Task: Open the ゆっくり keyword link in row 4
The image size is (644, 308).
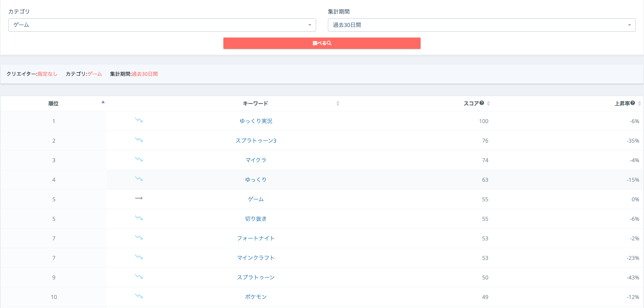Action: [x=256, y=180]
